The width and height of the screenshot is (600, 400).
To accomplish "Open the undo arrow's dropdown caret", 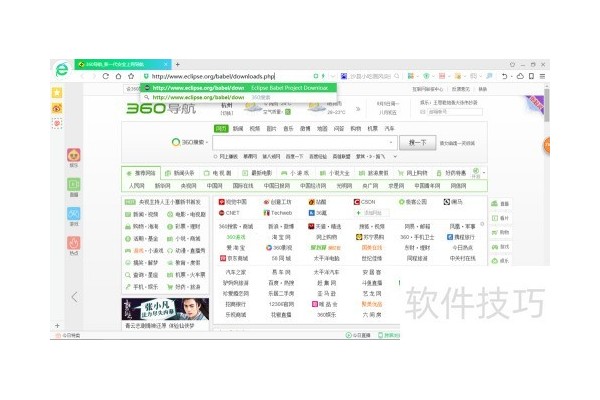I will (512, 77).
